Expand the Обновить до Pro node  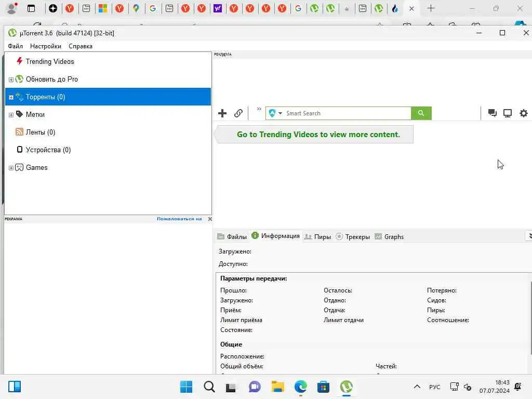pos(11,79)
